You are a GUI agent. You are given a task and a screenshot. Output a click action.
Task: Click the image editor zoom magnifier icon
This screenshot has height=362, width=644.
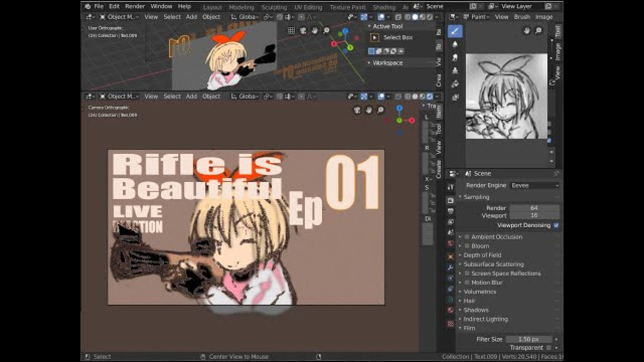point(538,31)
